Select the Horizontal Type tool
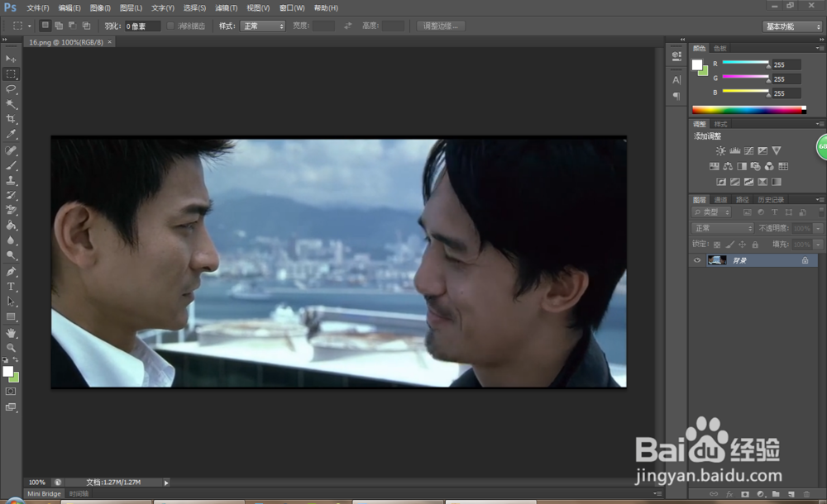The width and height of the screenshot is (827, 504). pos(11,286)
